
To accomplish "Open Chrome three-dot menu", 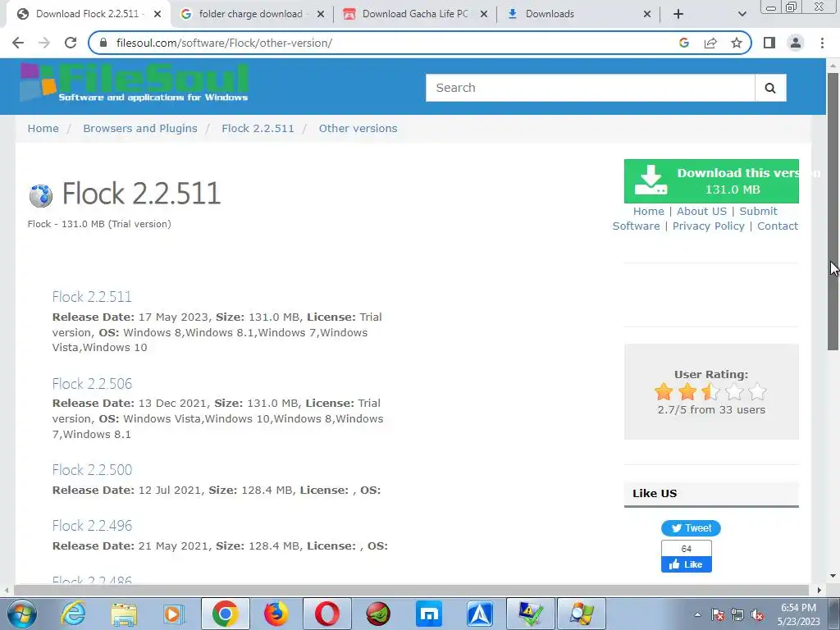I will click(822, 43).
